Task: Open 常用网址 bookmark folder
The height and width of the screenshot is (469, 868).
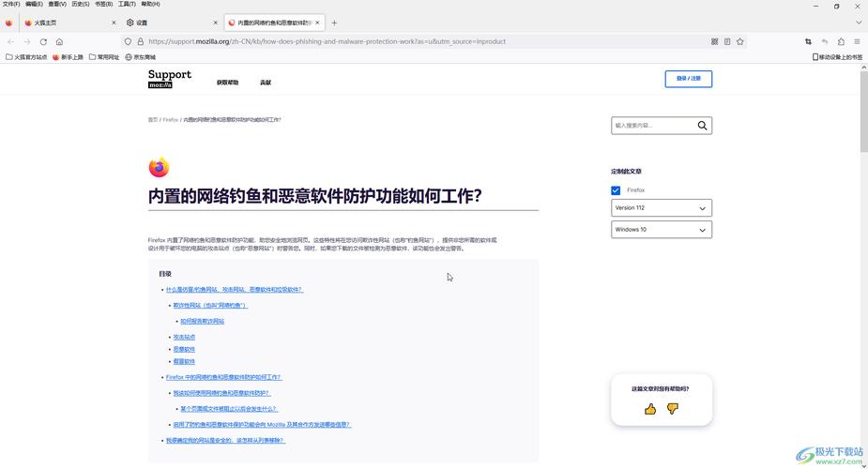Action: pos(104,57)
